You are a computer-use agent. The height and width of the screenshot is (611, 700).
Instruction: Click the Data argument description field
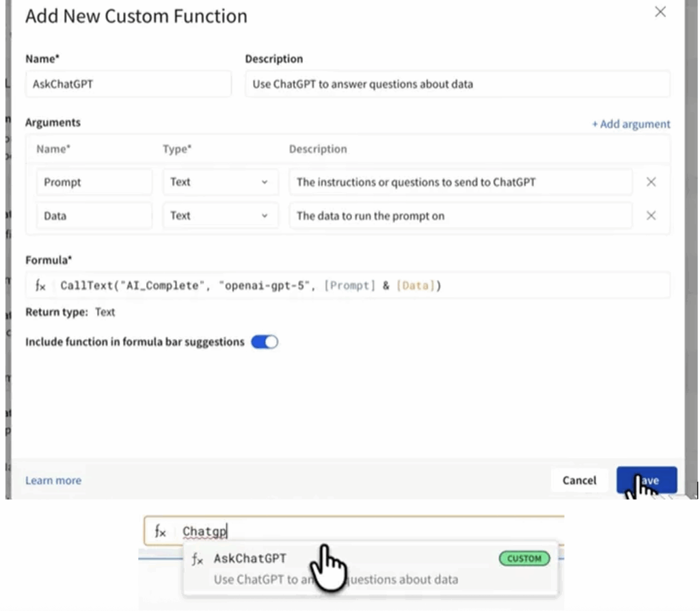(x=460, y=216)
